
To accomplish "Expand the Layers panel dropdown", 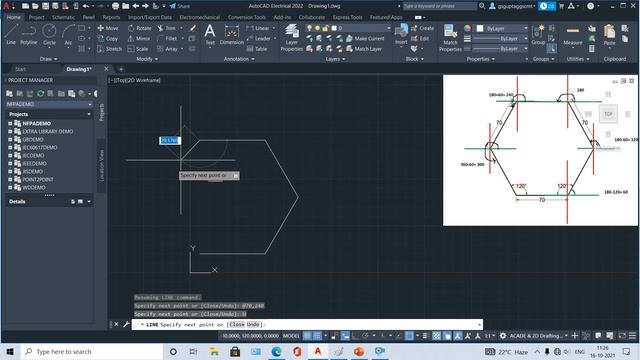I will (335, 59).
